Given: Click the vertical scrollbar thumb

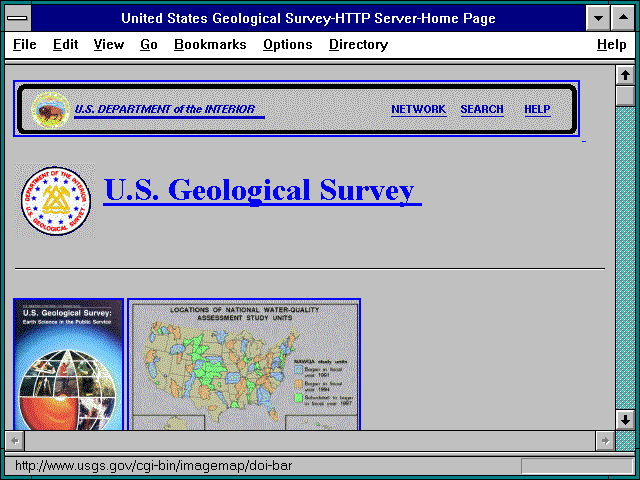Looking at the screenshot, I should click(x=625, y=96).
